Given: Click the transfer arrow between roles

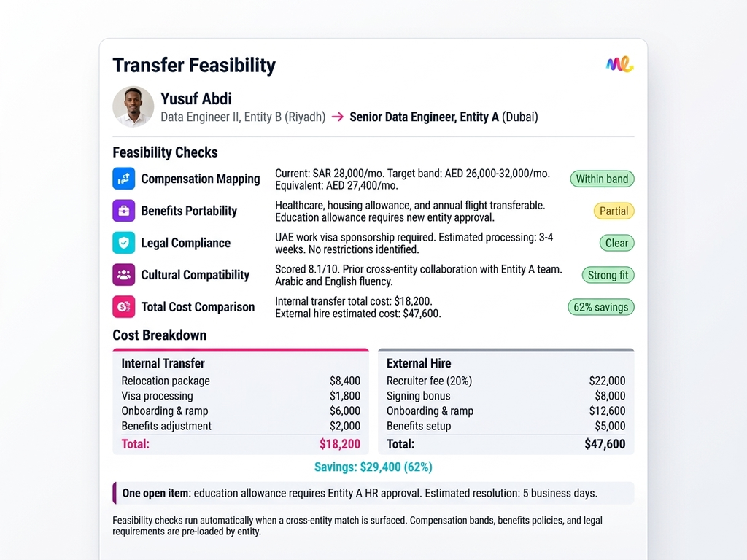Looking at the screenshot, I should 338,117.
